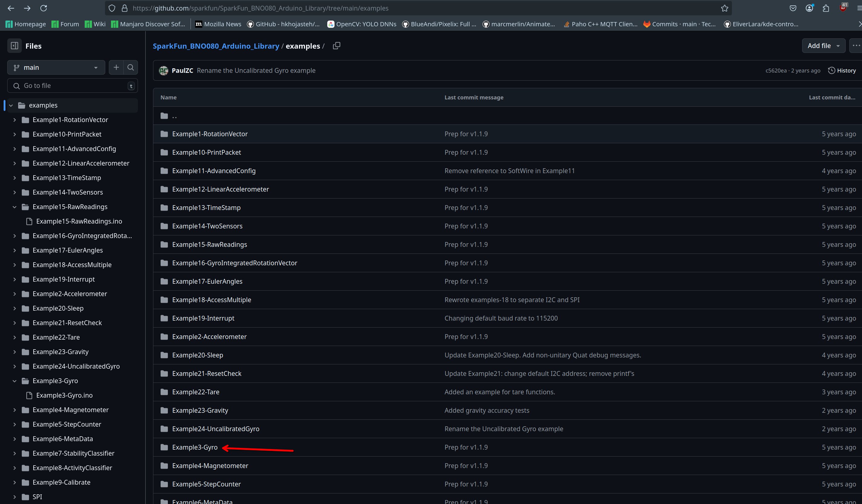
Task: Click the shield tracking protection icon
Action: 112,8
